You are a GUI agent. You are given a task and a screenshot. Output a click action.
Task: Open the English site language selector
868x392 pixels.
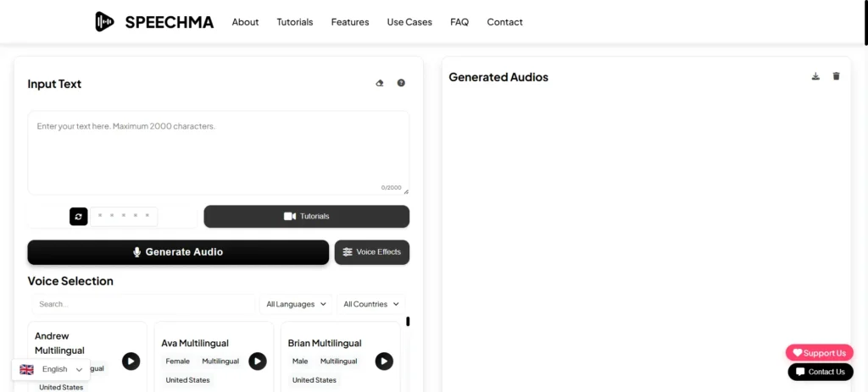[51, 369]
